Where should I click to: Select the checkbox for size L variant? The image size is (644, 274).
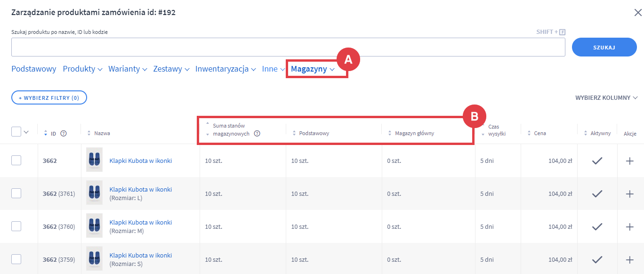(16, 193)
